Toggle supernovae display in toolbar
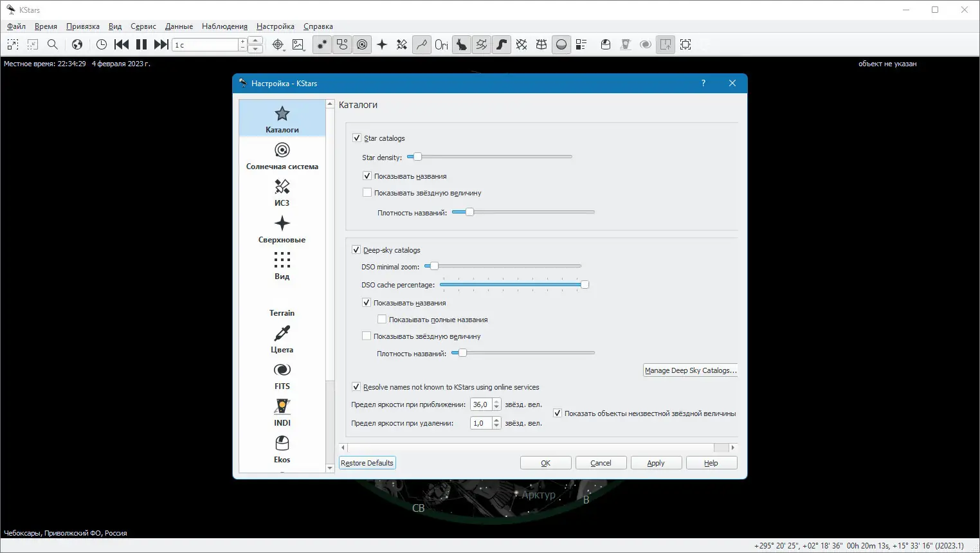The width and height of the screenshot is (980, 553). pyautogui.click(x=382, y=44)
